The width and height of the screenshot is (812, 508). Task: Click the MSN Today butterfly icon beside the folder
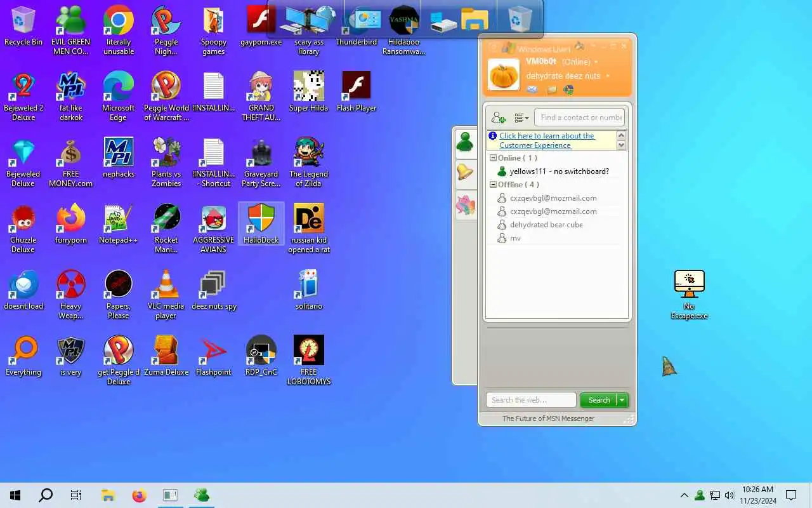[568, 90]
